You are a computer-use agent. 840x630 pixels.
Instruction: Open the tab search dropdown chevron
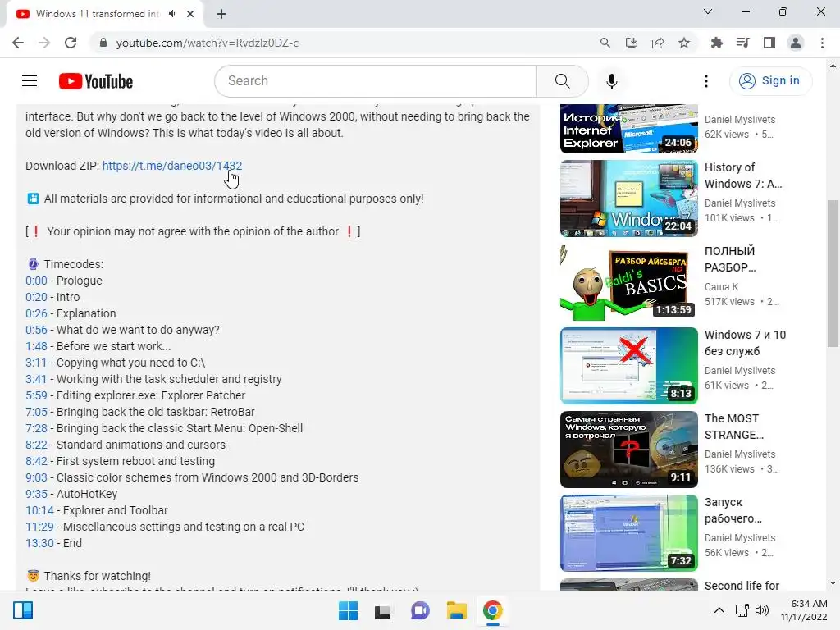point(708,11)
